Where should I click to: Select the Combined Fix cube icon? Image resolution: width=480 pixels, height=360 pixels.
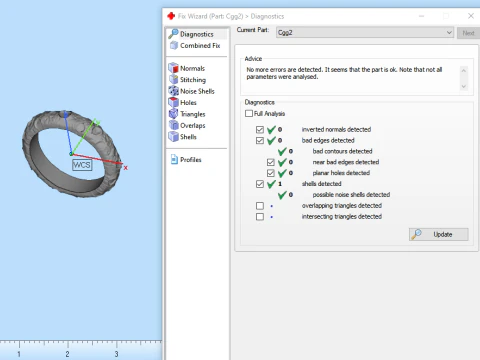pos(174,45)
